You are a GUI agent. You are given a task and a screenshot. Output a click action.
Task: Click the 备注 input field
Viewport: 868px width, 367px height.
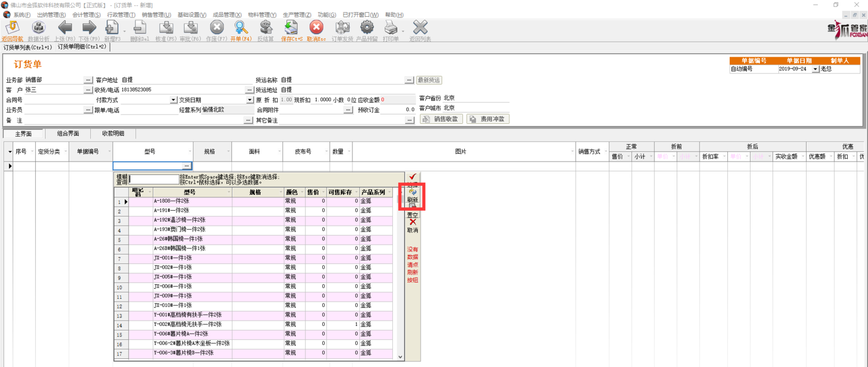[134, 120]
